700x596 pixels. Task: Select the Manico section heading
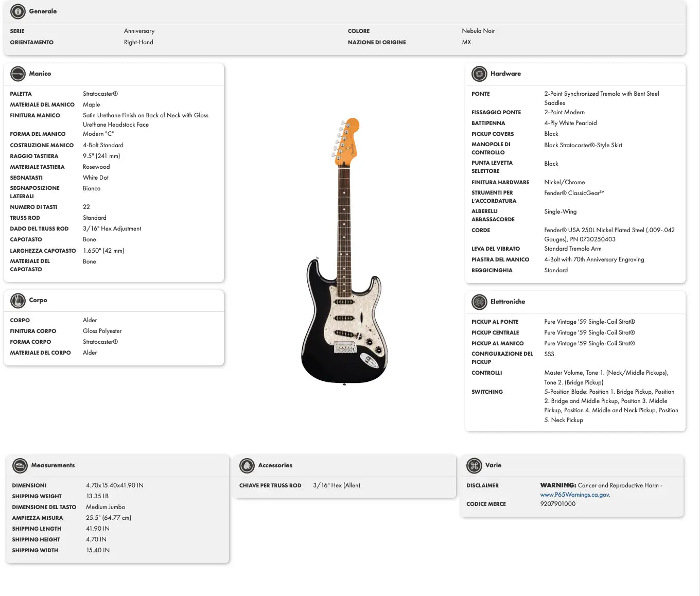coord(40,74)
